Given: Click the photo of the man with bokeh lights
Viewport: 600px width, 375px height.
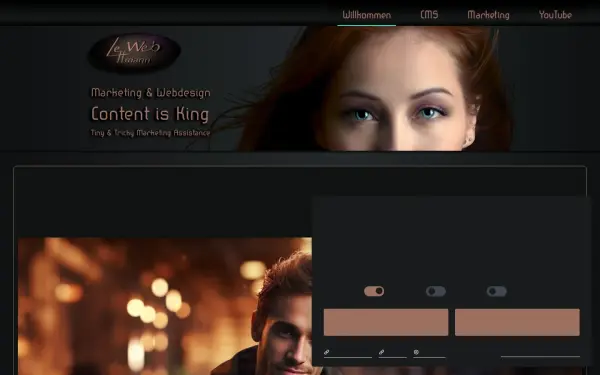Looking at the screenshot, I should pos(165,306).
